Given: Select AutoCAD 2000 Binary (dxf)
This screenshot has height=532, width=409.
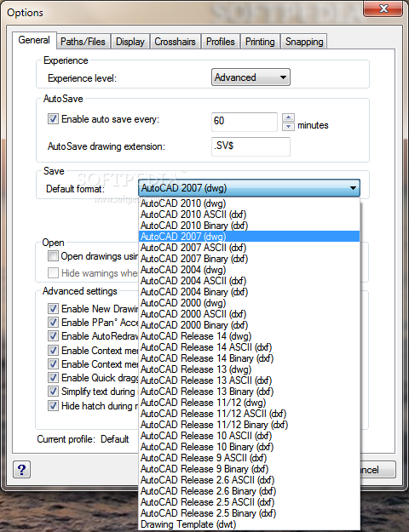Looking at the screenshot, I should (x=250, y=325).
